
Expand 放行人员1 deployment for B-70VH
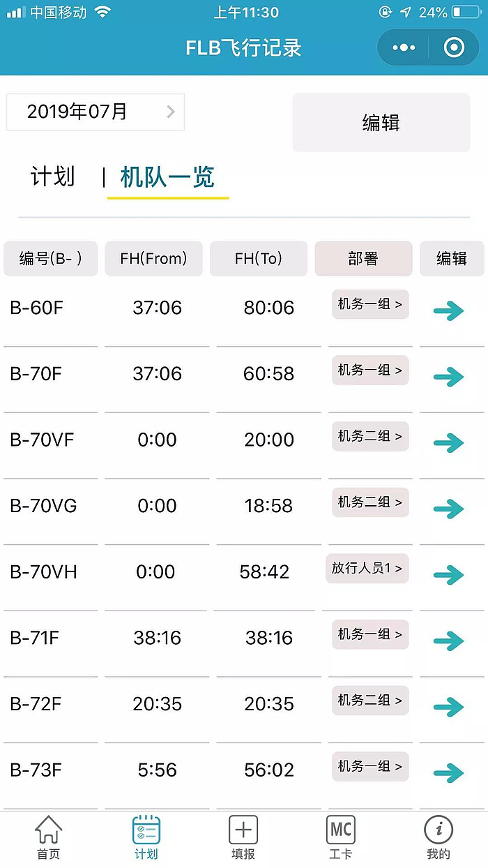[x=367, y=569]
